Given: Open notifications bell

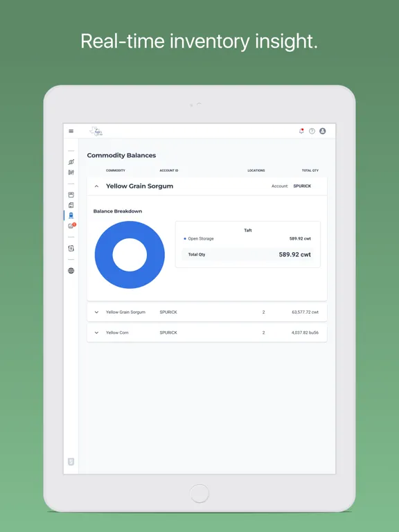Looking at the screenshot, I should (x=301, y=131).
